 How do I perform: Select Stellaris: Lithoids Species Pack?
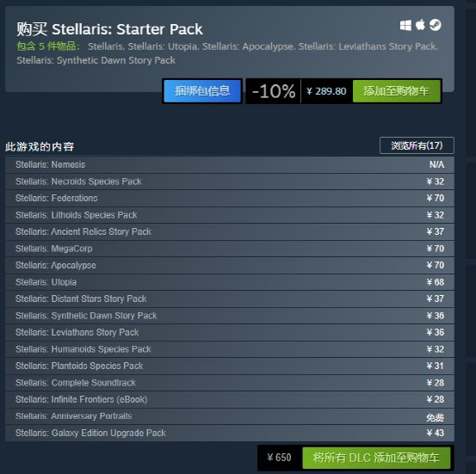(230, 215)
